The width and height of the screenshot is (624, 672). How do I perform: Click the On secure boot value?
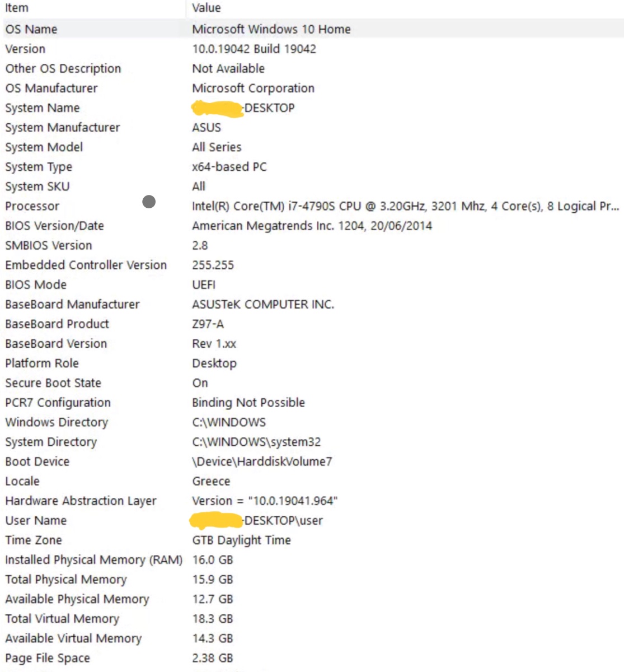tap(200, 383)
